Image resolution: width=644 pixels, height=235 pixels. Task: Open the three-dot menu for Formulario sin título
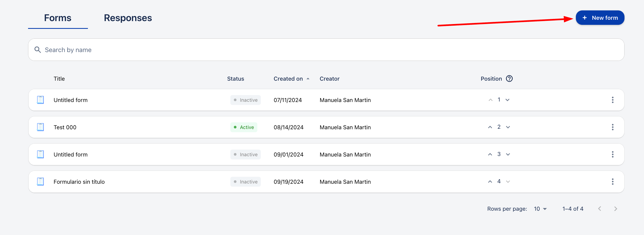coord(612,182)
